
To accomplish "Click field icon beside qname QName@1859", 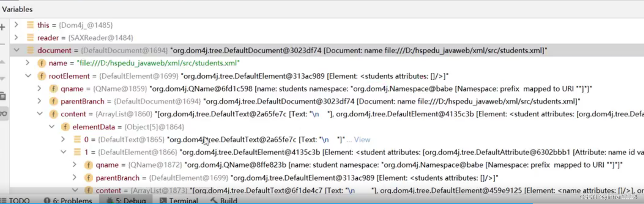I will [53, 89].
